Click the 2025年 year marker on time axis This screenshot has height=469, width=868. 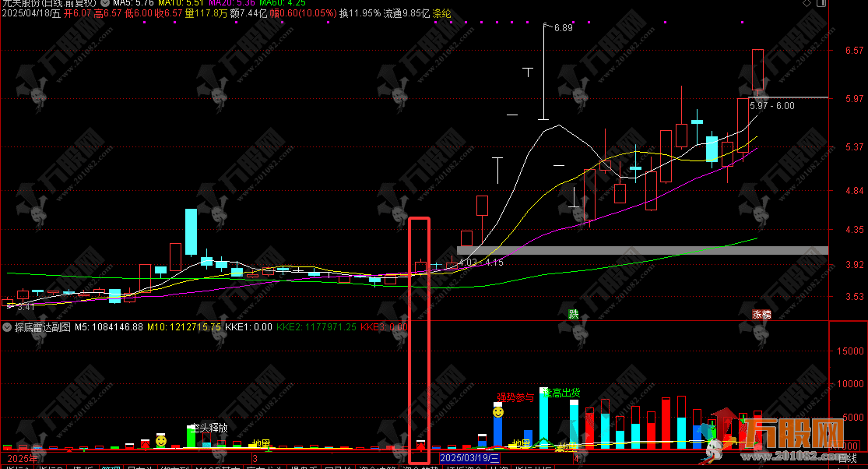(22, 458)
